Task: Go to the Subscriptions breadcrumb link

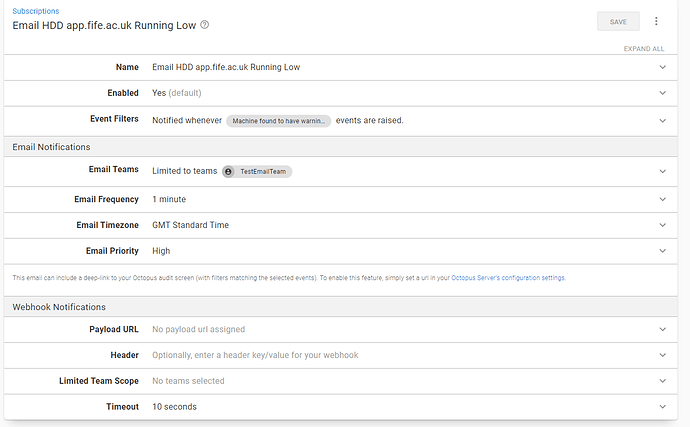Action: [35, 11]
